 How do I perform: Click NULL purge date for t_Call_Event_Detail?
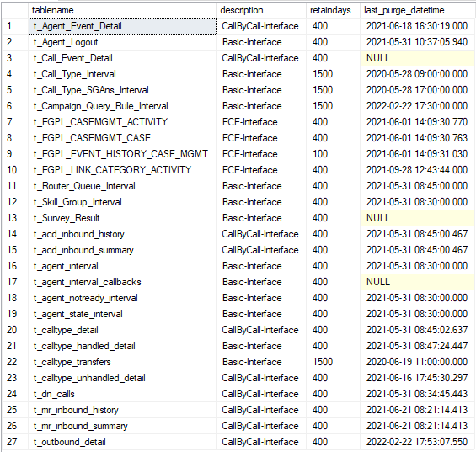pos(417,58)
